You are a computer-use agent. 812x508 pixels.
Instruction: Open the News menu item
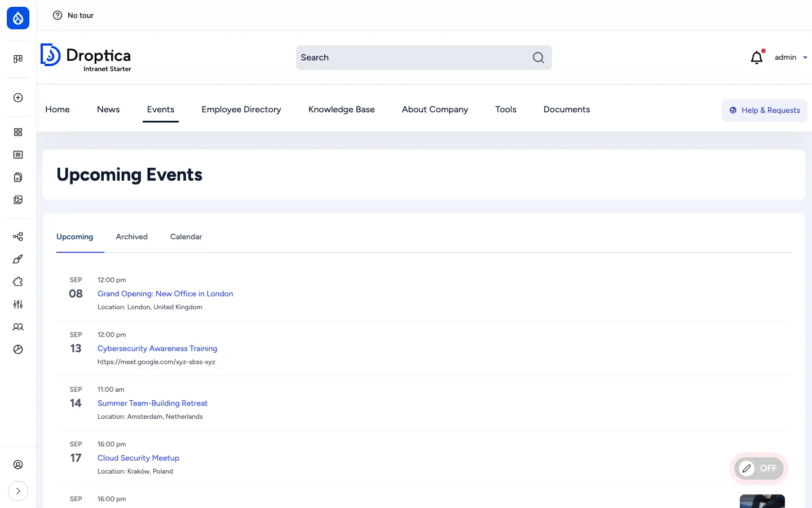(108, 110)
